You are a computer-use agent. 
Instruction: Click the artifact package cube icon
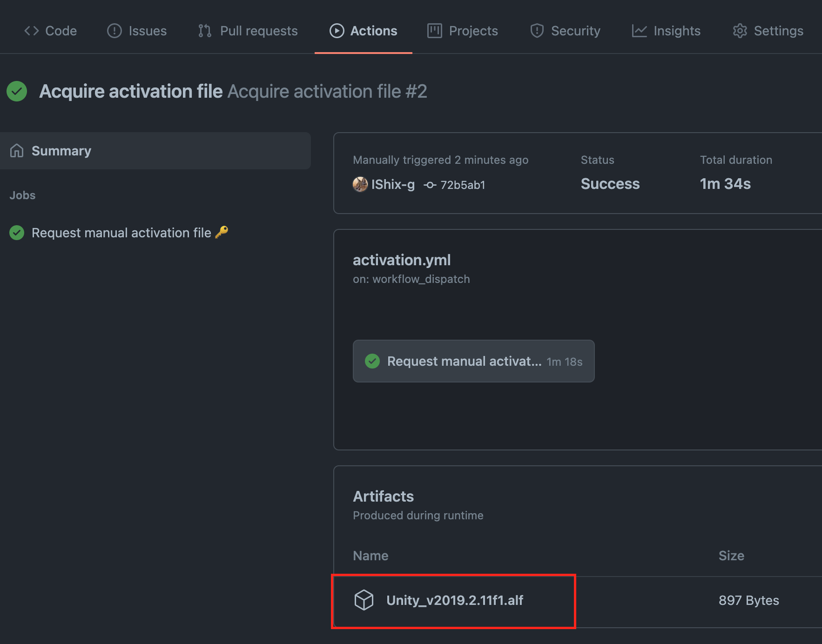pyautogui.click(x=364, y=600)
